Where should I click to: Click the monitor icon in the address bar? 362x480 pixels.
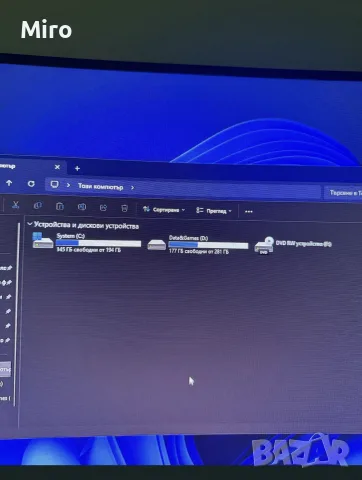54,184
